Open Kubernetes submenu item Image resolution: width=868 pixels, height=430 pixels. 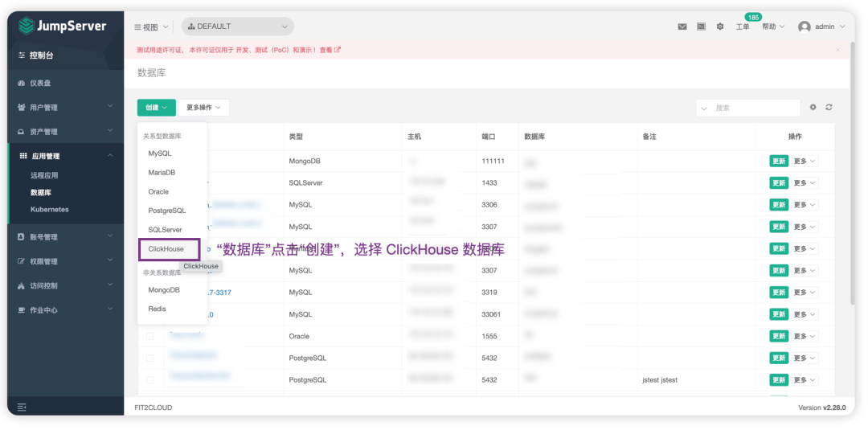coord(50,210)
